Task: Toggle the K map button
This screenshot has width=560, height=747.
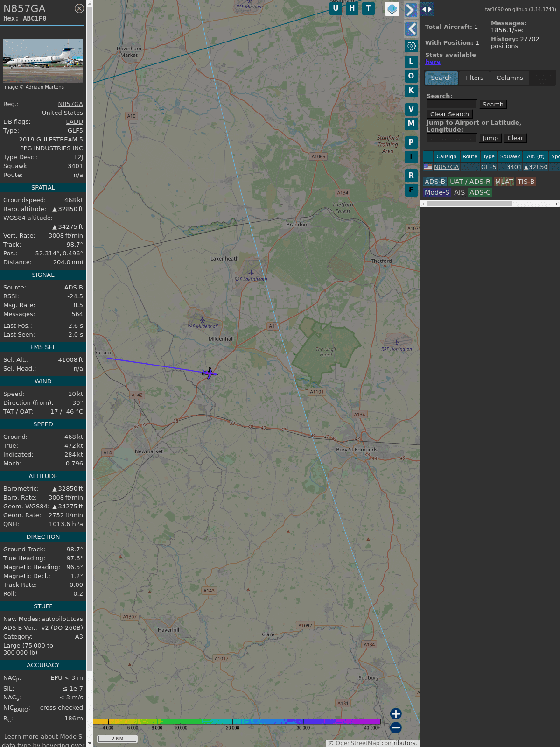Action: [x=411, y=91]
